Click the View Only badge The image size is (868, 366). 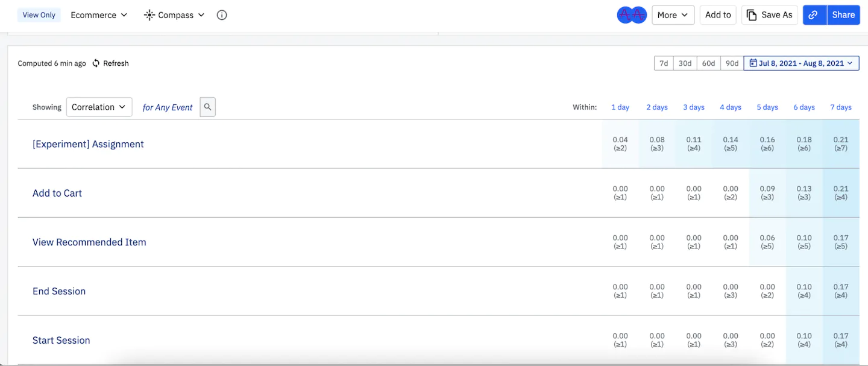(x=39, y=15)
